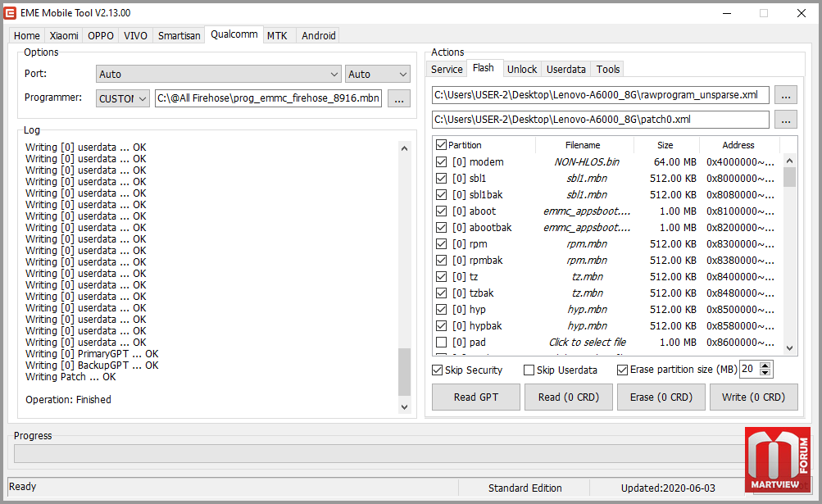
Task: Switch to the Android tab
Action: [x=318, y=36]
